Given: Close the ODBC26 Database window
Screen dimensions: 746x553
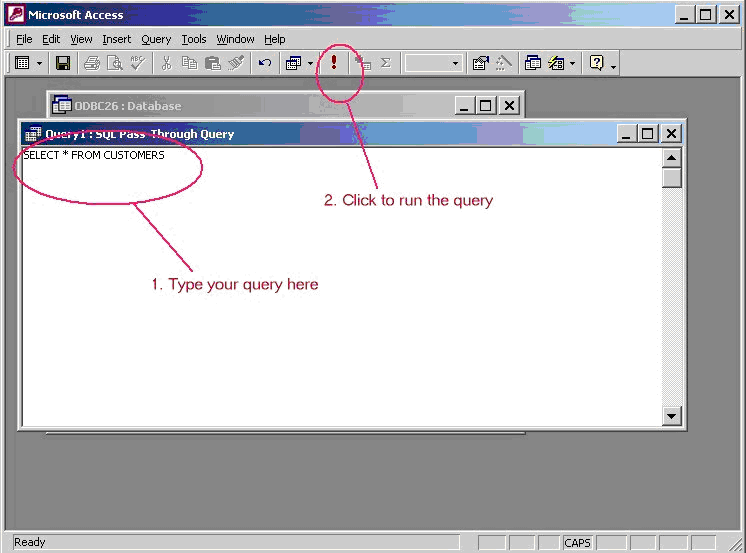Looking at the screenshot, I should pos(509,105).
